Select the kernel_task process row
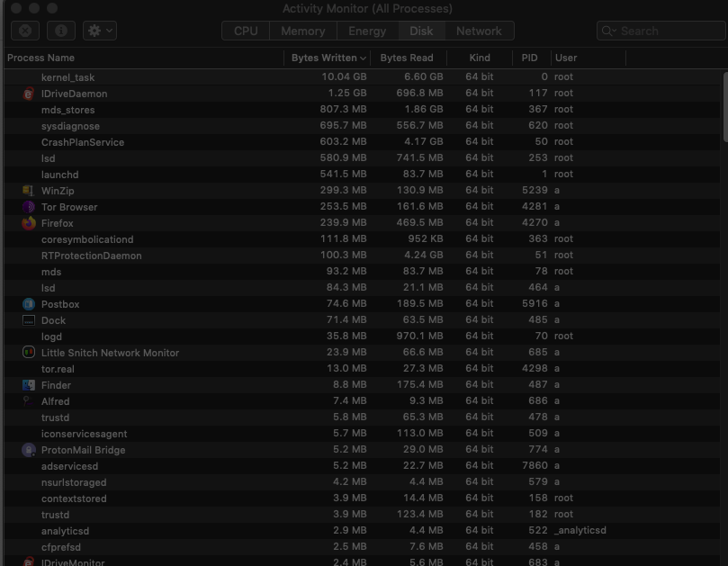Viewport: 728px width, 566px height. click(362, 77)
